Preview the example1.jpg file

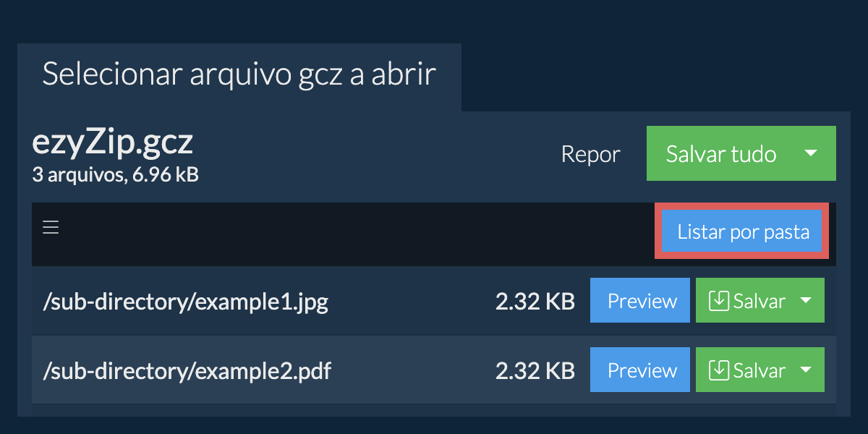(x=642, y=301)
